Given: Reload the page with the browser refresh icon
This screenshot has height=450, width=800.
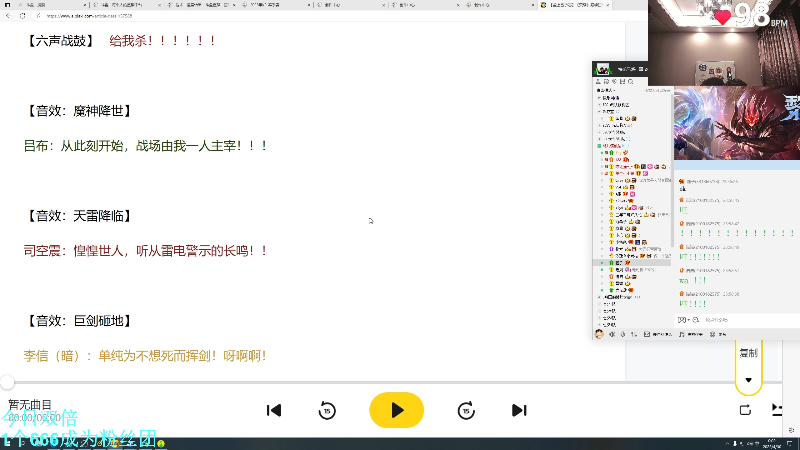Looking at the screenshot, I should (x=22, y=16).
